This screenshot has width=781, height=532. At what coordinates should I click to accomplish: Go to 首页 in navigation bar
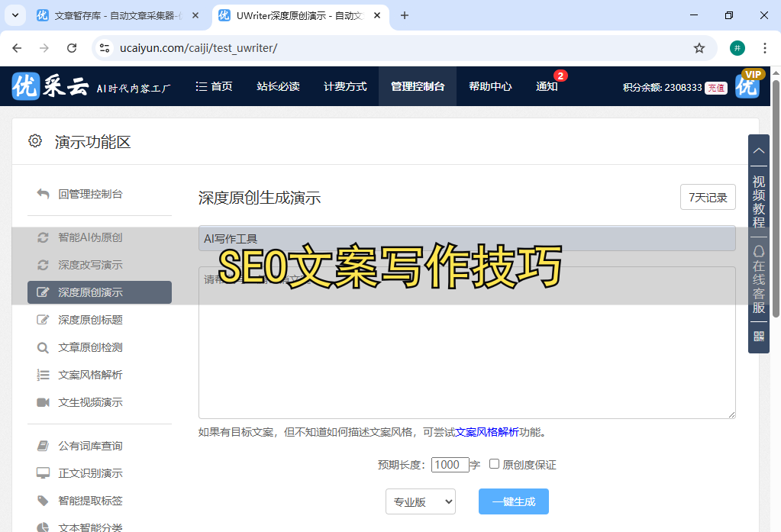click(x=215, y=86)
